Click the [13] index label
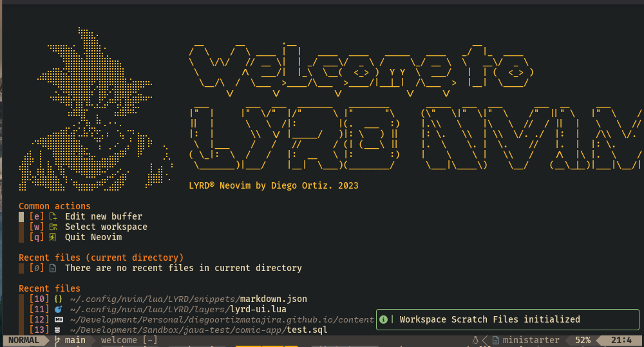This screenshot has width=644, height=347. click(39, 330)
